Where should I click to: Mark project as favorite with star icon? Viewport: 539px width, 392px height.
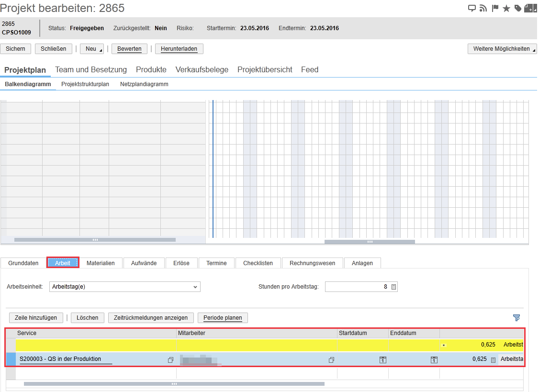506,8
